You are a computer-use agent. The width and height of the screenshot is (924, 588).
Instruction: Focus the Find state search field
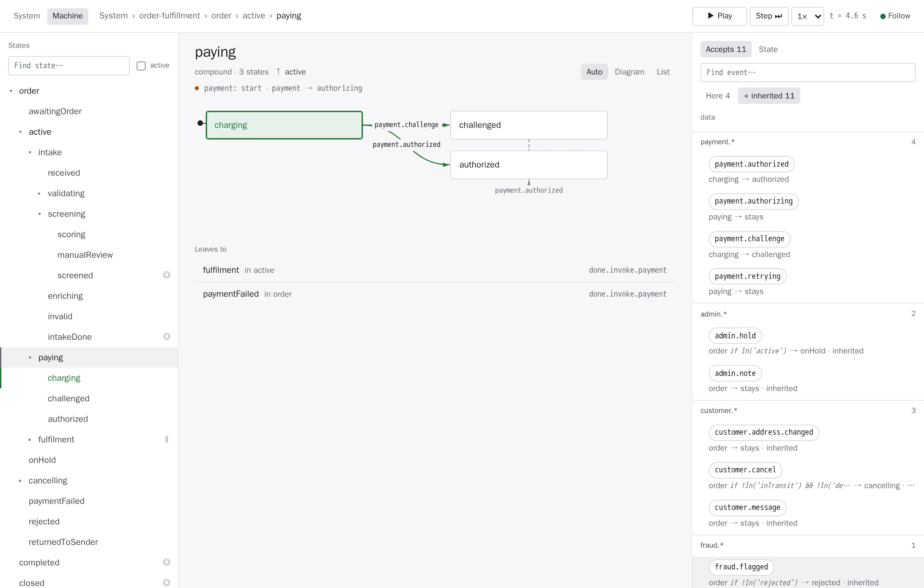pos(69,66)
